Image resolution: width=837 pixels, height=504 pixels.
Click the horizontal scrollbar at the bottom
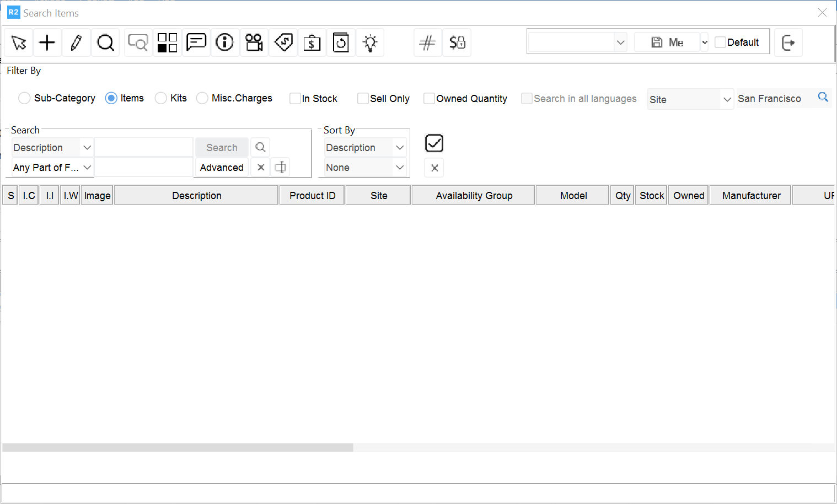pyautogui.click(x=178, y=448)
